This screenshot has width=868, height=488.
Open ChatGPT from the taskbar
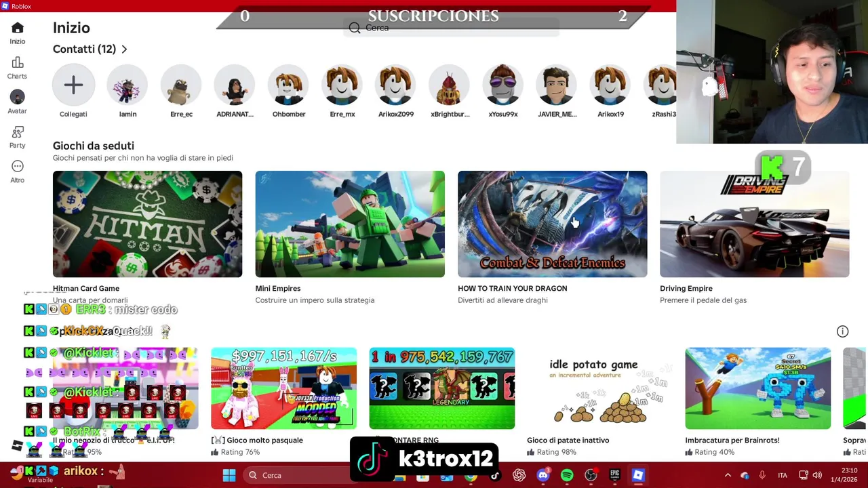[519, 475]
